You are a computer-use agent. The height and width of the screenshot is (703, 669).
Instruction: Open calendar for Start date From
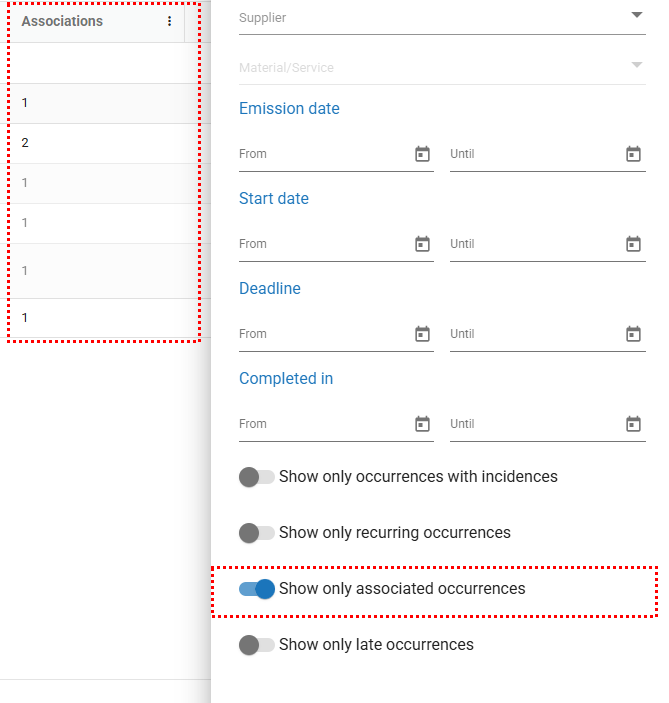[422, 244]
